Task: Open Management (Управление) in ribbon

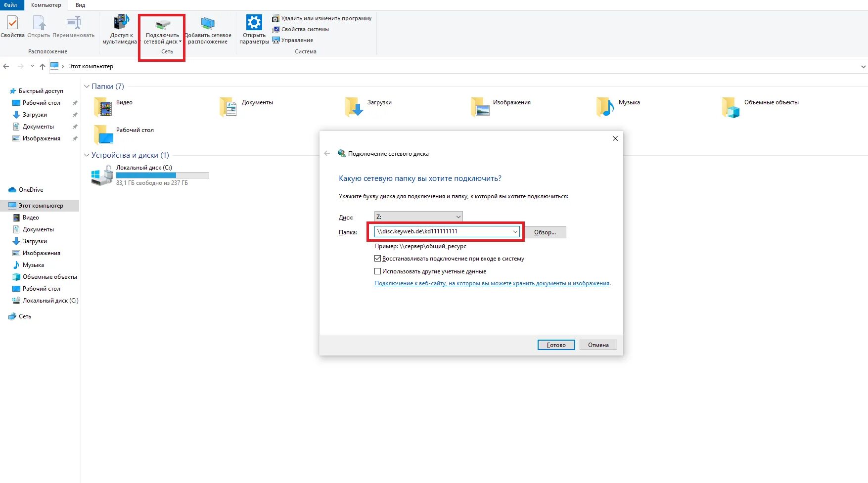Action: pyautogui.click(x=292, y=40)
